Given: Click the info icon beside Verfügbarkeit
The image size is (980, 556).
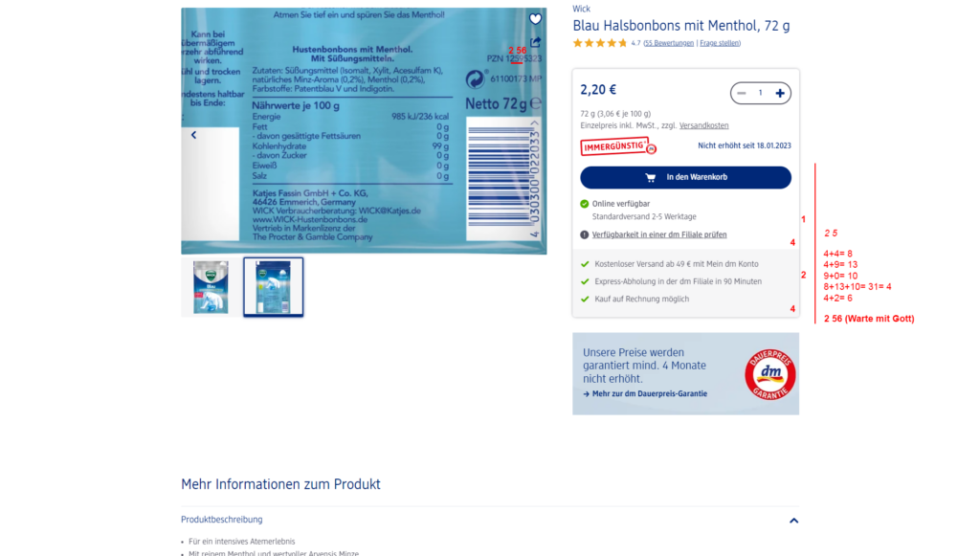Looking at the screenshot, I should pos(585,234).
